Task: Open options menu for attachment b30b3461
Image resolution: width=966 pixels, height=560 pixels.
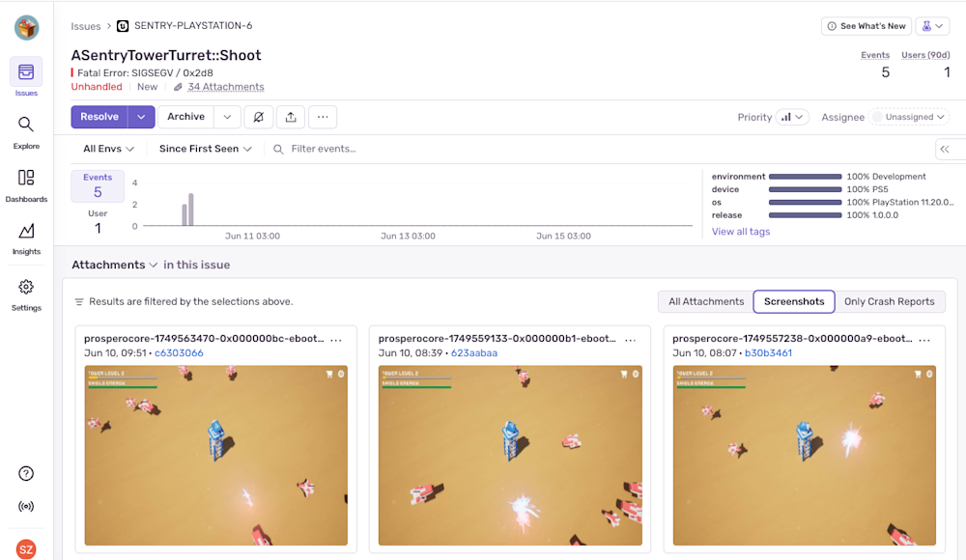Action: 924,340
